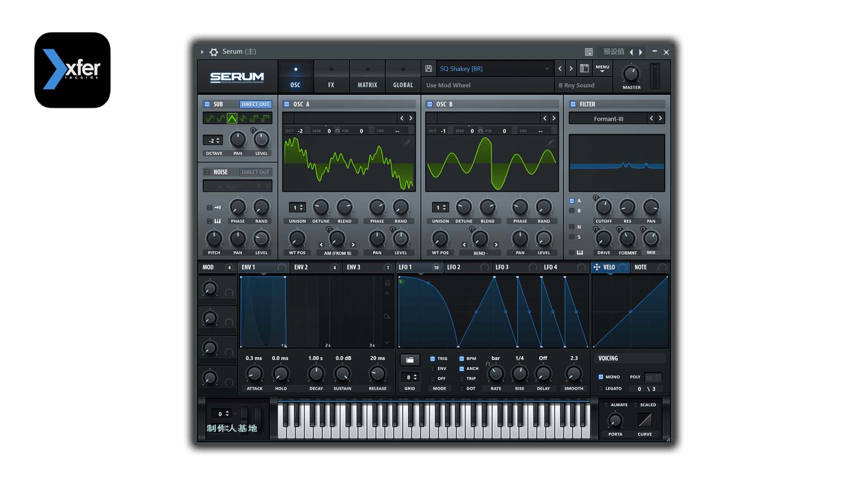868x488 pixels.
Task: Click the Serum logo
Action: pos(237,77)
